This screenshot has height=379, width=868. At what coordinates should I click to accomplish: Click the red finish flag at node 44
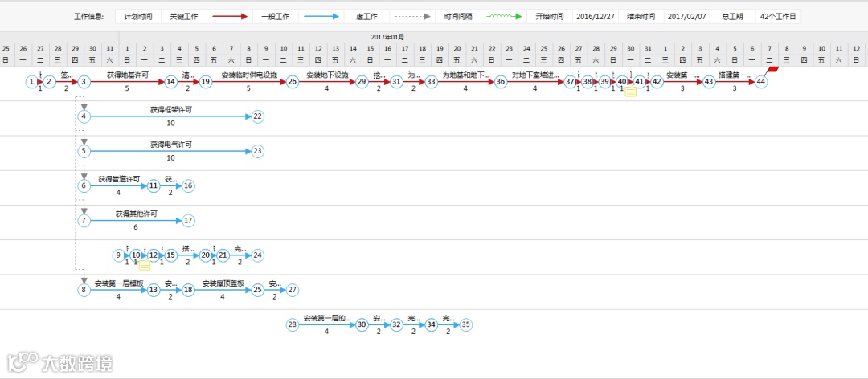[772, 70]
